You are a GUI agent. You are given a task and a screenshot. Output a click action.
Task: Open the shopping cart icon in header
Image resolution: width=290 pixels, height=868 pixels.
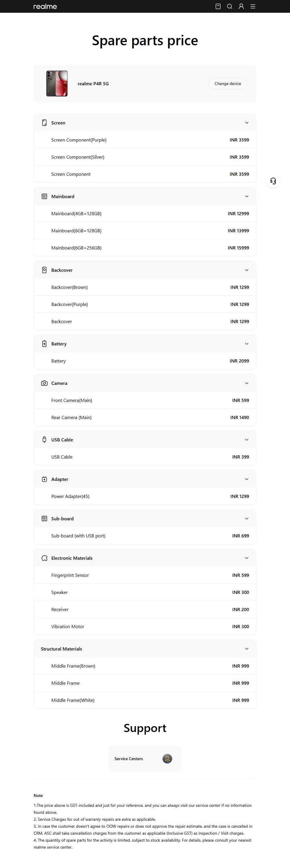(218, 6)
